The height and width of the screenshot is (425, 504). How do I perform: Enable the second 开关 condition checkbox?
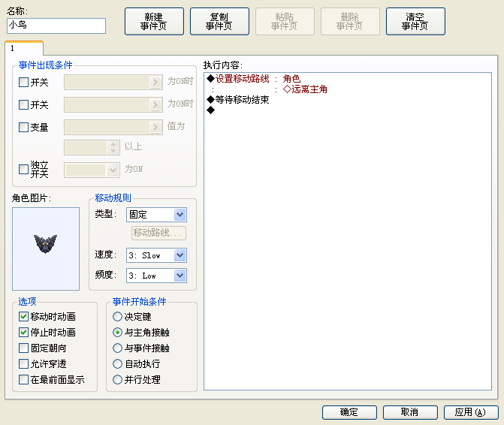[23, 104]
